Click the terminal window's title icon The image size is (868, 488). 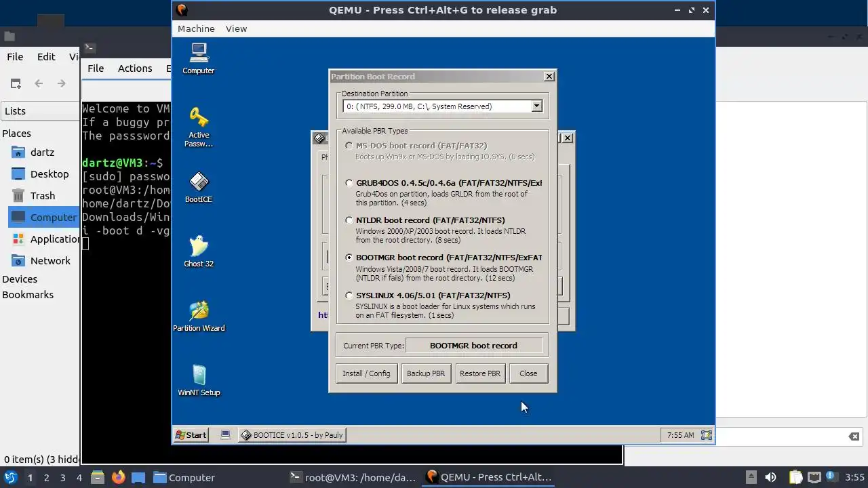coord(90,47)
